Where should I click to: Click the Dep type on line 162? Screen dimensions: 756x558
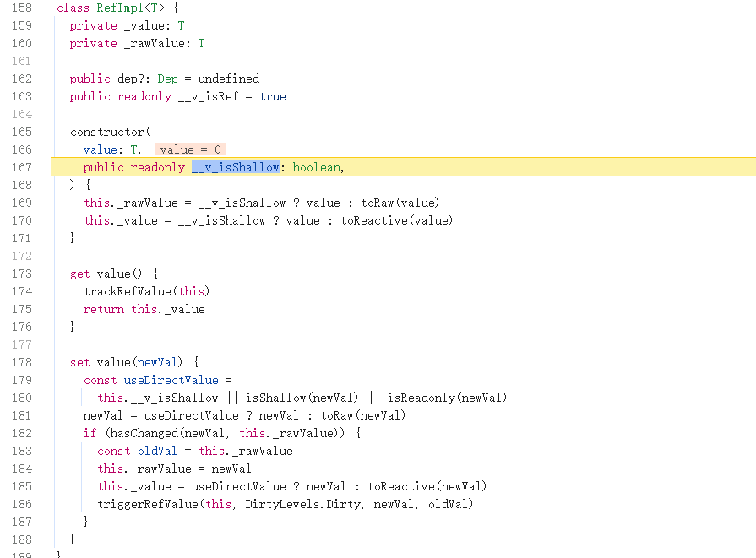(168, 79)
